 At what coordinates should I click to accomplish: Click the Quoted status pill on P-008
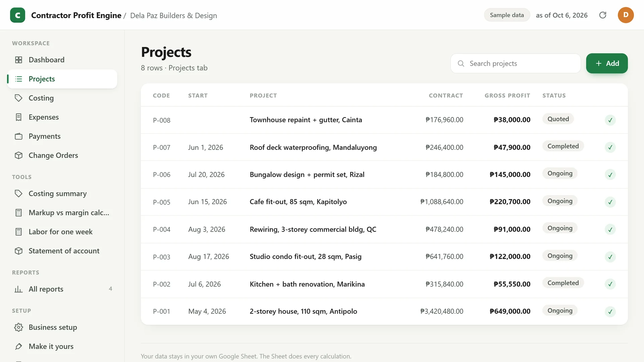click(558, 119)
